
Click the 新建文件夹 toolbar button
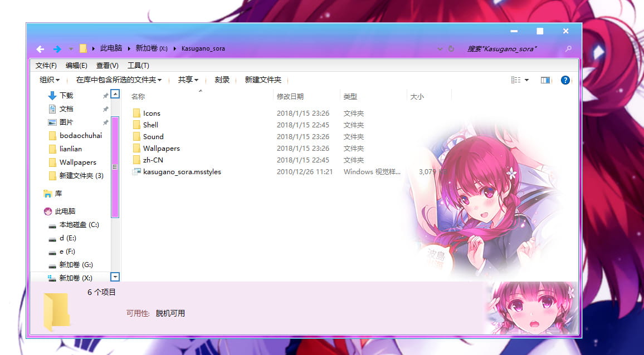(x=262, y=80)
